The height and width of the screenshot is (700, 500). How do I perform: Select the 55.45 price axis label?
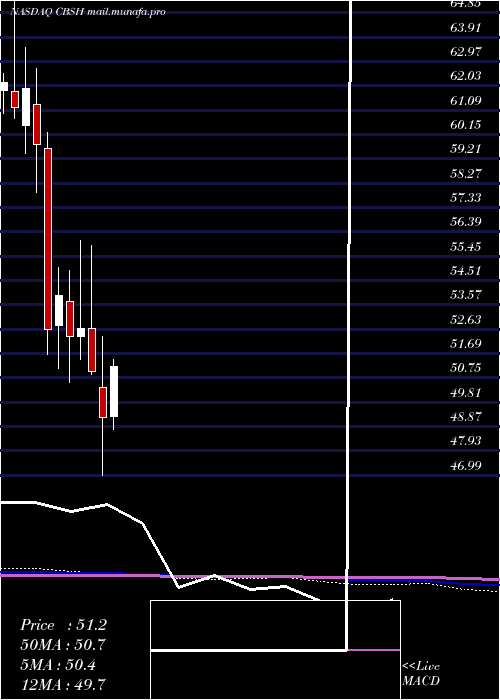(x=467, y=246)
